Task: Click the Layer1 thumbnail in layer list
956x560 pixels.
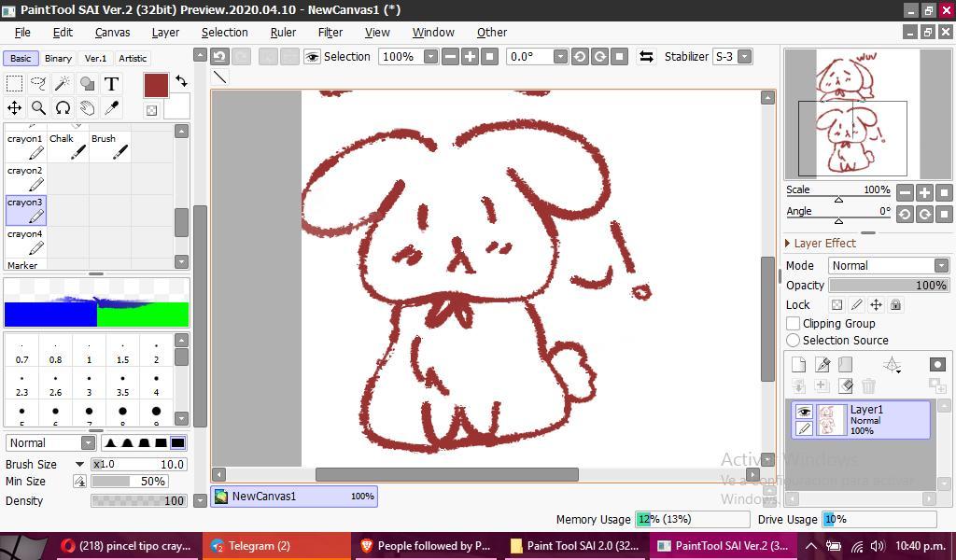Action: click(830, 420)
